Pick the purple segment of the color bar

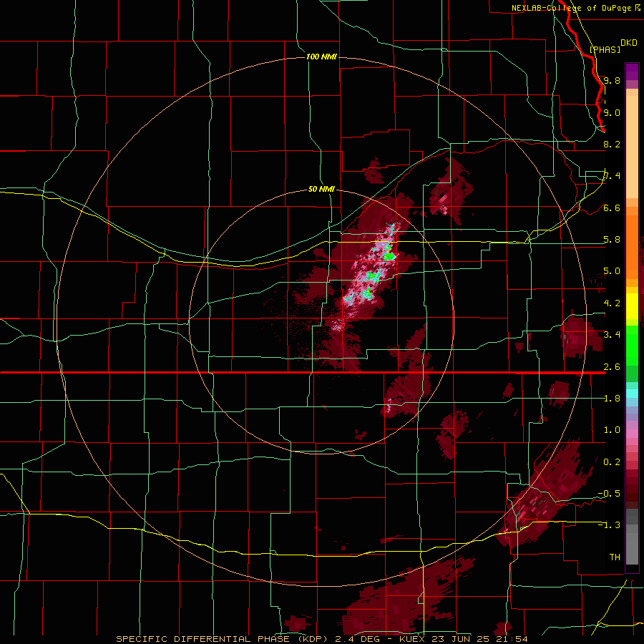632,72
